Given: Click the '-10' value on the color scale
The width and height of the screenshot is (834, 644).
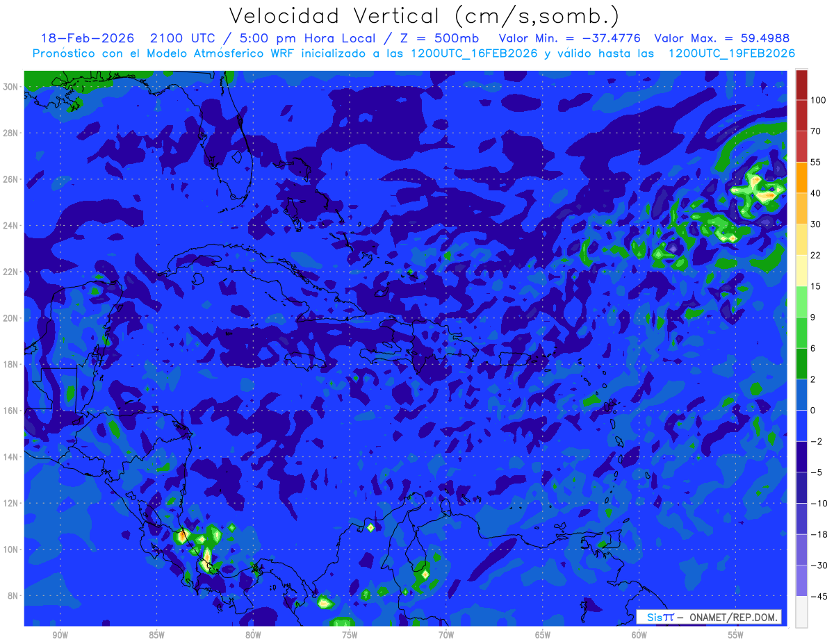Looking at the screenshot, I should 818,503.
